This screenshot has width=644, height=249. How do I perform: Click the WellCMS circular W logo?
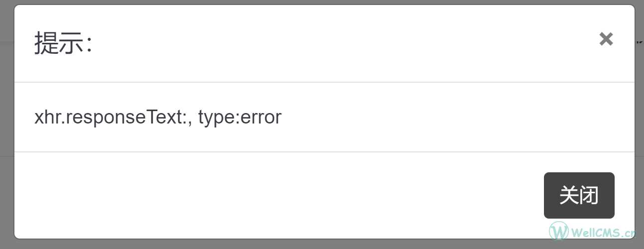pos(558,232)
